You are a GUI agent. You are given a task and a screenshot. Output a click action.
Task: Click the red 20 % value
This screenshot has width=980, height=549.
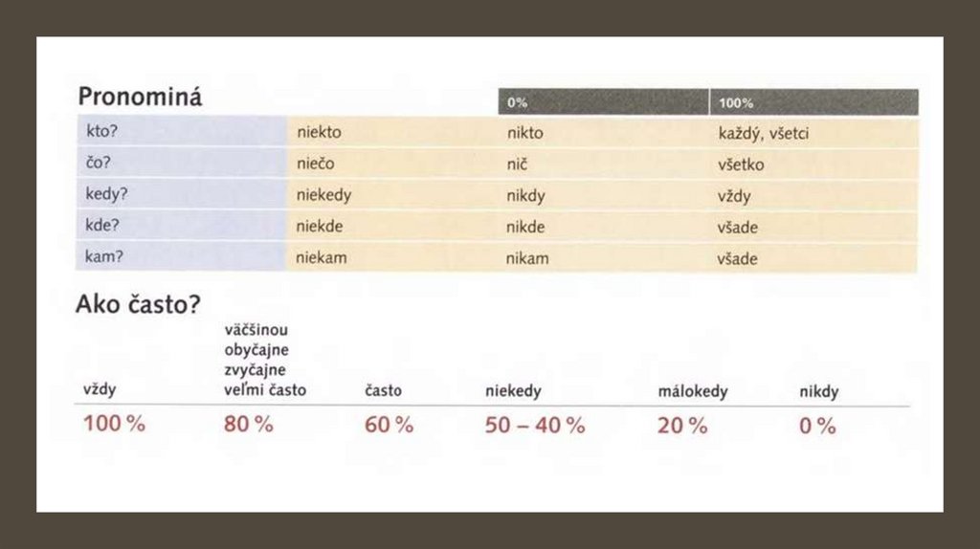point(682,426)
